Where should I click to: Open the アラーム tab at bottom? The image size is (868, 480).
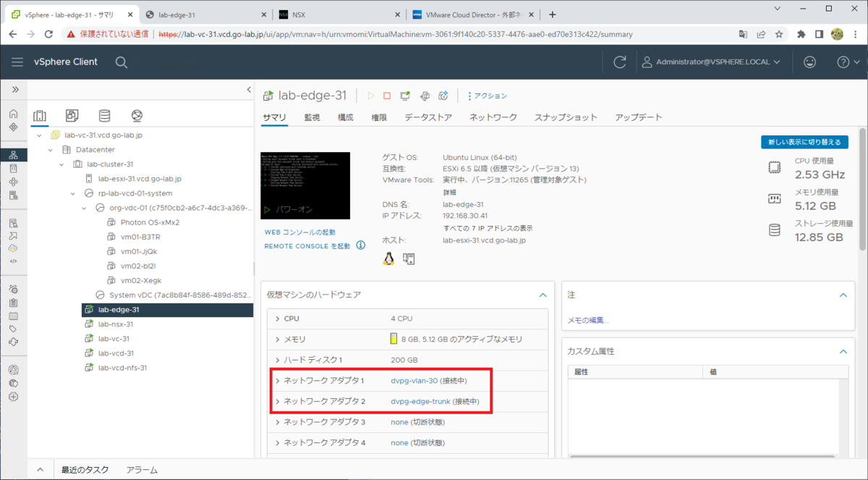[142, 470]
